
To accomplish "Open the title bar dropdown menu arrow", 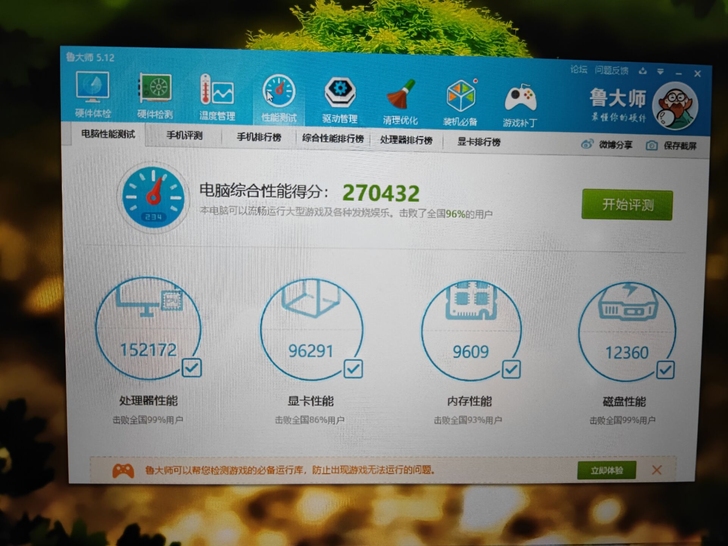I will coord(660,72).
